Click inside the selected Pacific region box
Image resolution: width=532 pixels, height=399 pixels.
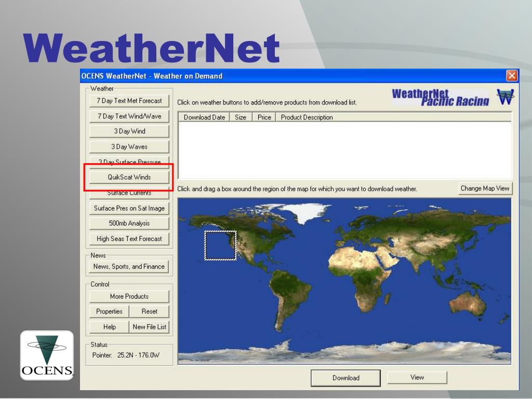tap(220, 246)
